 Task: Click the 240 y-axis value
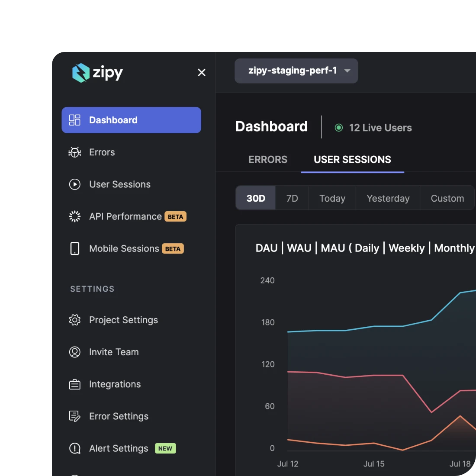click(267, 280)
